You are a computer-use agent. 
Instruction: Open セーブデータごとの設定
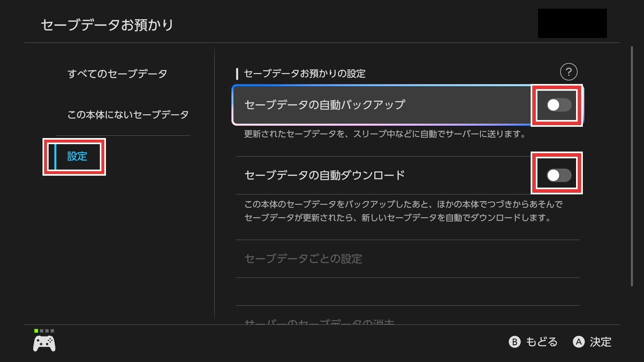(303, 259)
